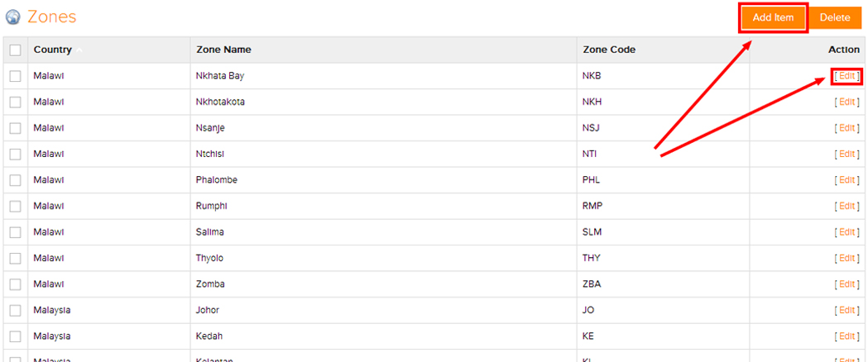The width and height of the screenshot is (868, 362).
Task: Tick the checkbox for Johor zone
Action: point(16,310)
